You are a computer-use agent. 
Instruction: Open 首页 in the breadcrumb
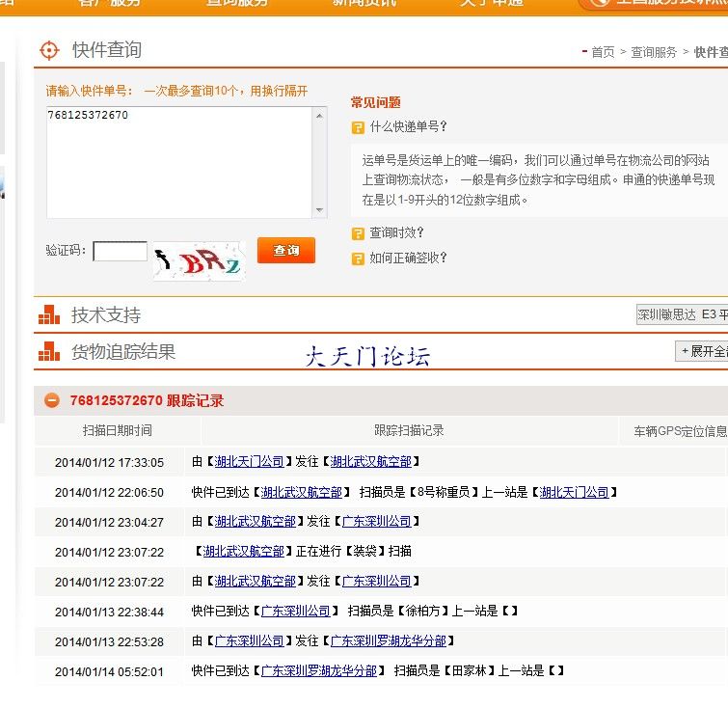tap(603, 52)
